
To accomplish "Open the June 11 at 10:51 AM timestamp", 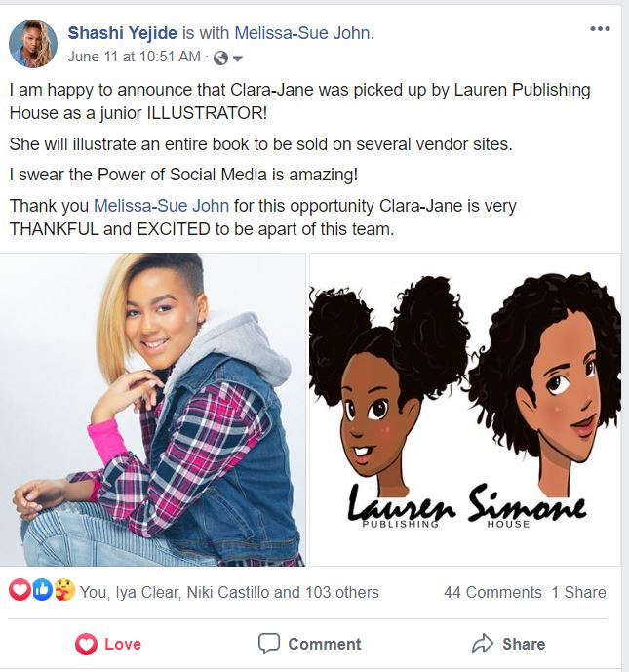I will [135, 57].
